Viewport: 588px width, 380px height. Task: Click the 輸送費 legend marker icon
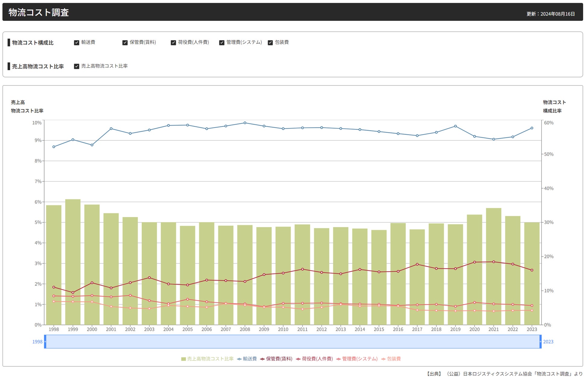239,359
